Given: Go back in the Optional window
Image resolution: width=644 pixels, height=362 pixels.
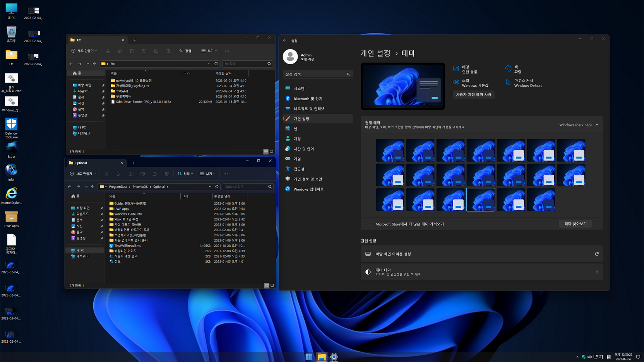Looking at the screenshot, I should coord(70,187).
